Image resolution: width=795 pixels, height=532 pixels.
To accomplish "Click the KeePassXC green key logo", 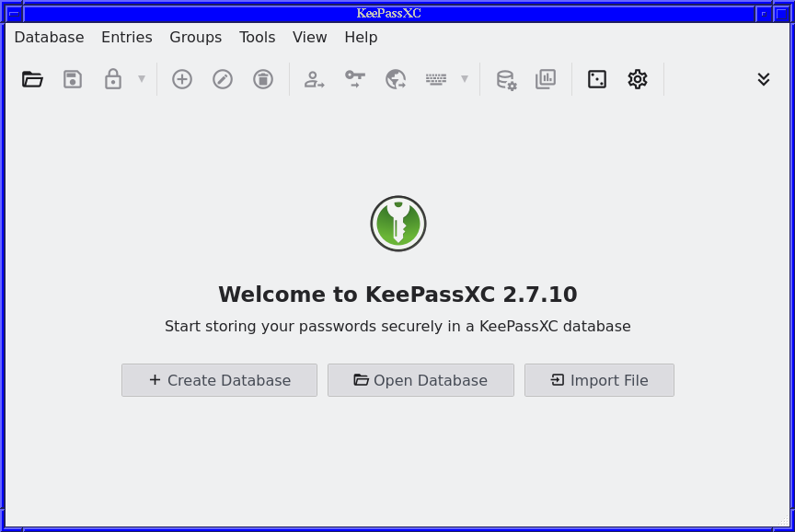I will 398,224.
